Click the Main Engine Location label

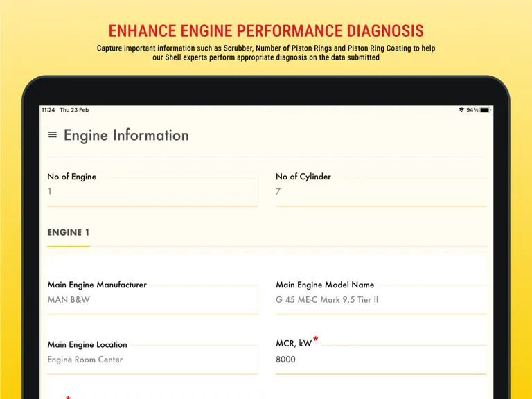pos(87,344)
